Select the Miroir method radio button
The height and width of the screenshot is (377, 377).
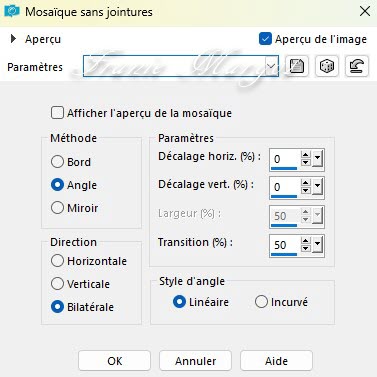(x=57, y=208)
